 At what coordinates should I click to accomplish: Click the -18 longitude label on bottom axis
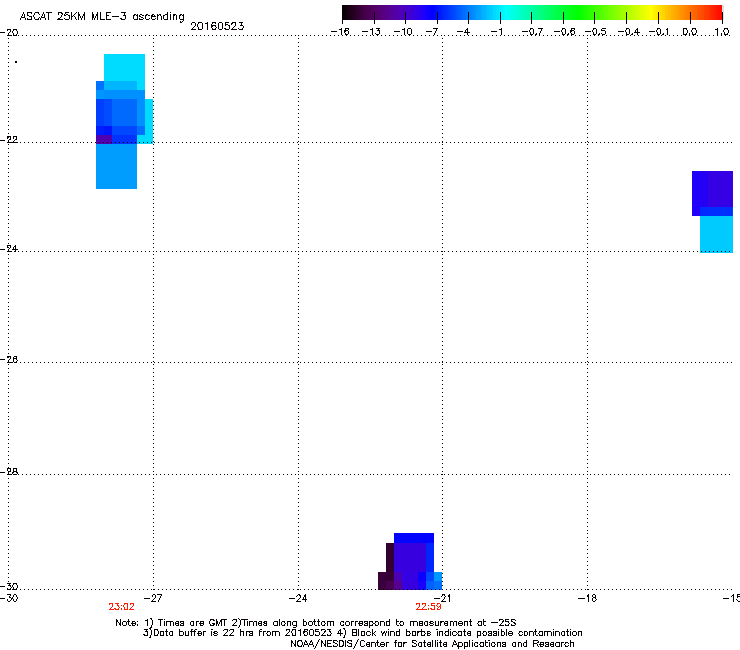pyautogui.click(x=587, y=598)
